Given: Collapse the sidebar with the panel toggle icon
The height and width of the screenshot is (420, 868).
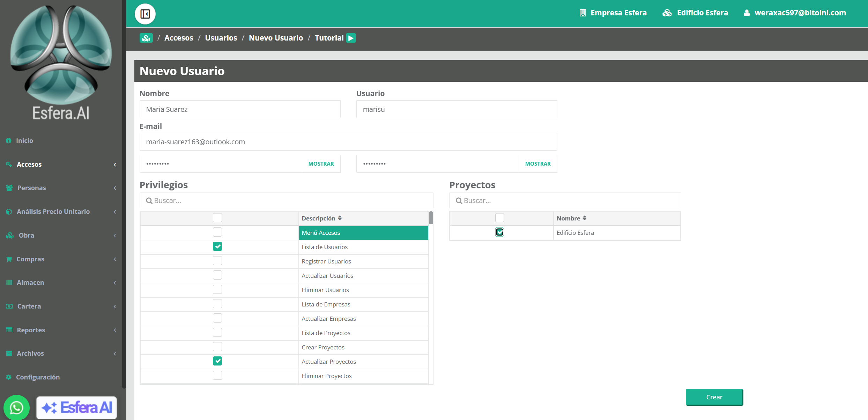Looking at the screenshot, I should [x=145, y=14].
